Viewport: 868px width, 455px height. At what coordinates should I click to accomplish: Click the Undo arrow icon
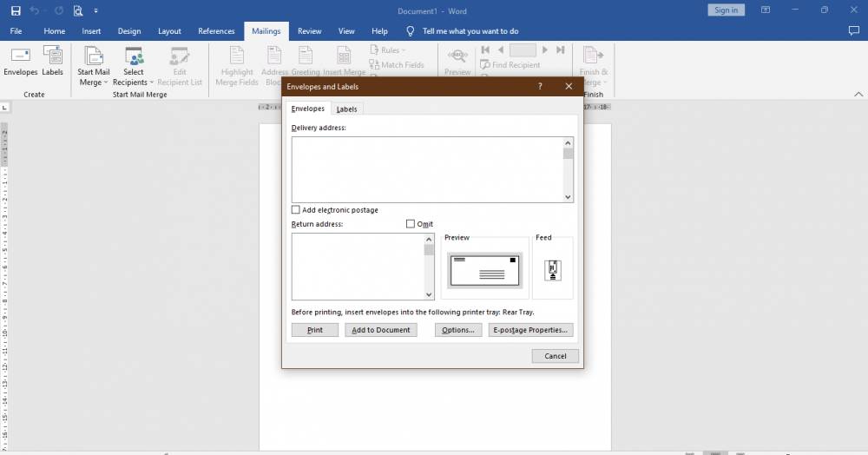click(x=35, y=10)
